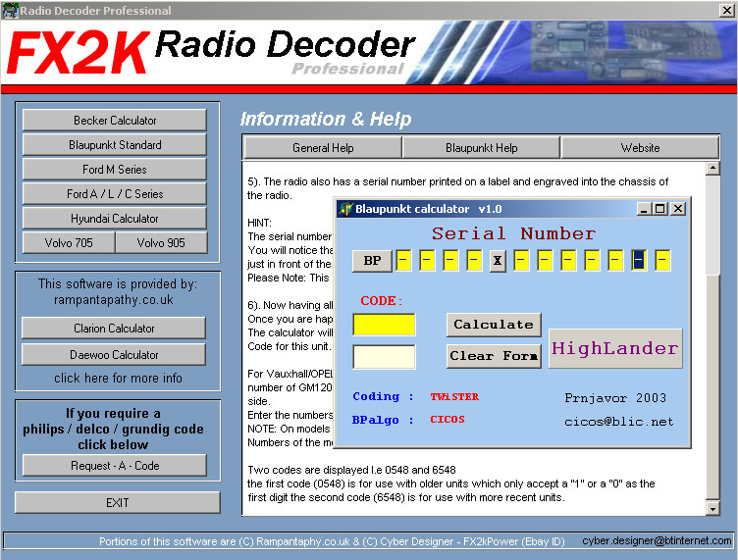Click the yellow CODE output field

tap(384, 325)
